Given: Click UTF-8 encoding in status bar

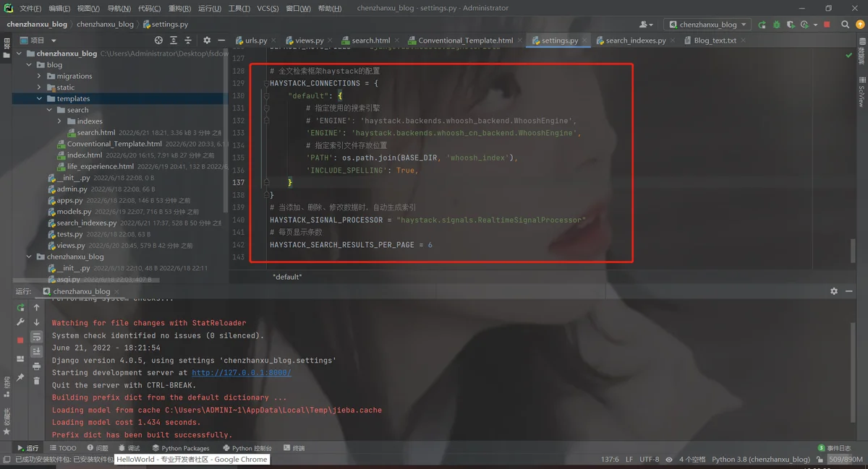Looking at the screenshot, I should point(649,460).
